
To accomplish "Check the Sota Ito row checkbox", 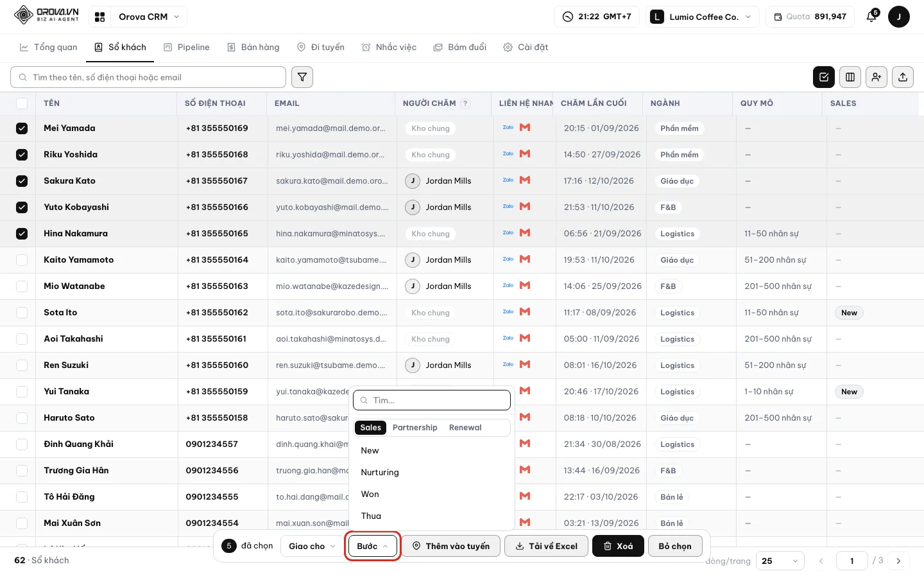I will tap(22, 313).
